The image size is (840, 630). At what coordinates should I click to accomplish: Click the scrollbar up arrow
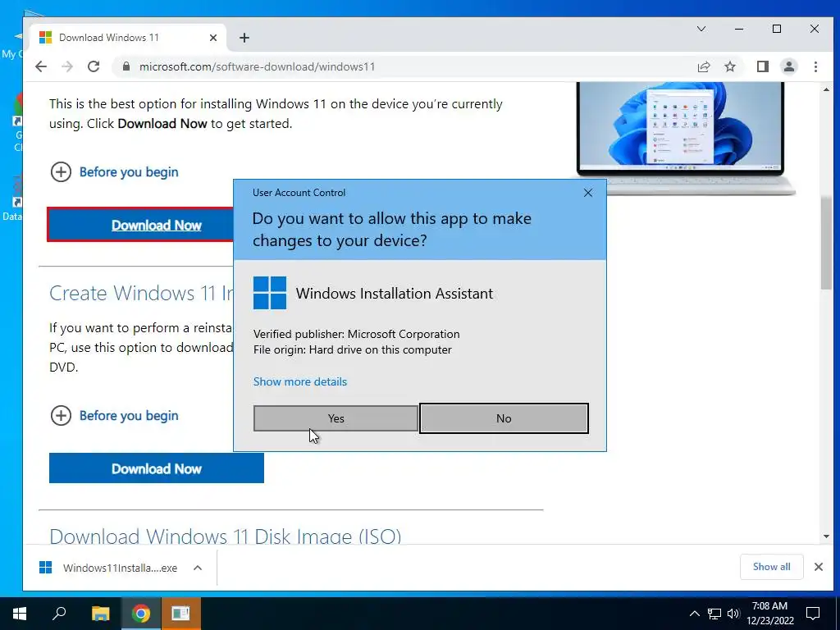click(825, 89)
